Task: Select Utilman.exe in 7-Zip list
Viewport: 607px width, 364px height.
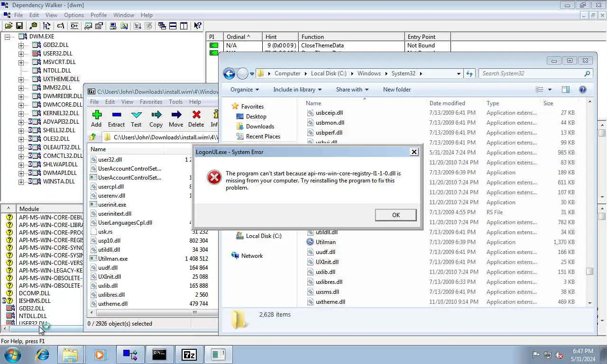Action: tap(113, 259)
